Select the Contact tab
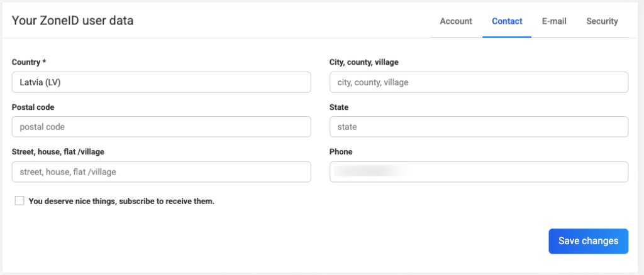644x275 pixels. 507,21
